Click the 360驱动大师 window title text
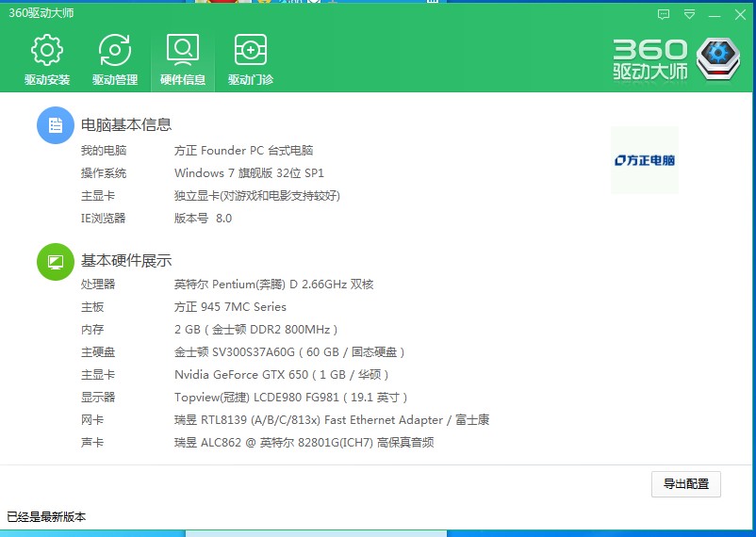Screen dimensions: 756x537 (x=41, y=13)
